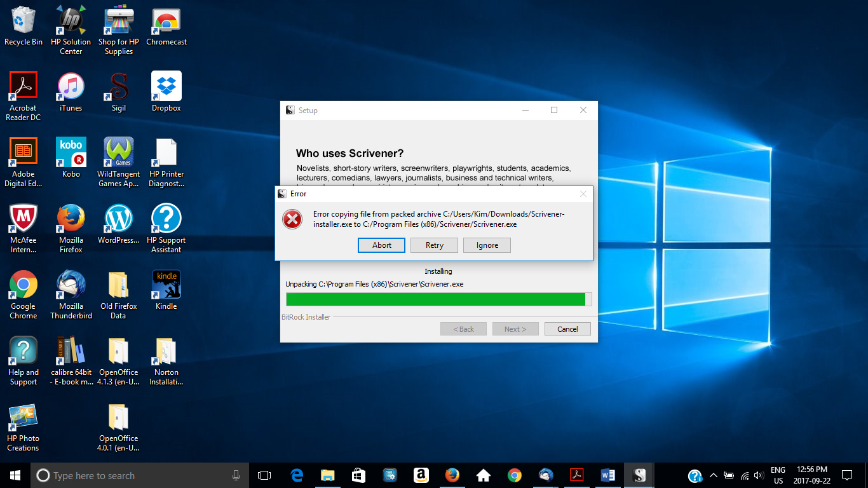The image size is (868, 488).
Task: Click the Scrivener installer taskbar icon
Action: [x=639, y=475]
